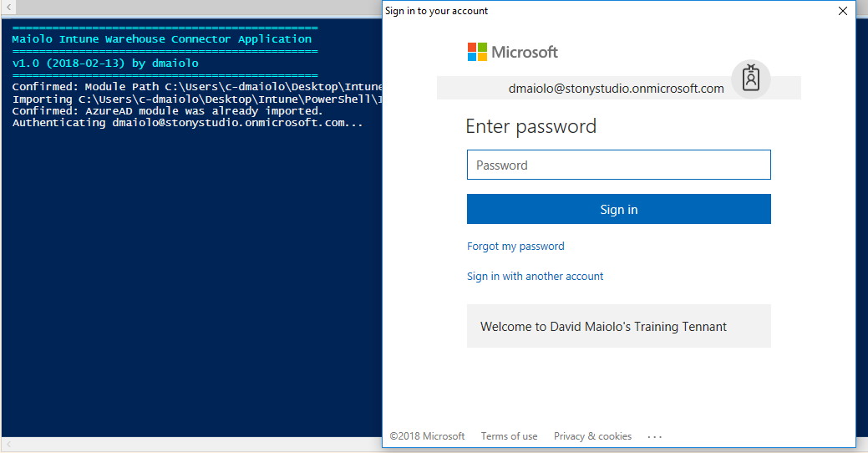Click the left scroll arrow above the console
The height and width of the screenshot is (453, 868).
pos(8,8)
